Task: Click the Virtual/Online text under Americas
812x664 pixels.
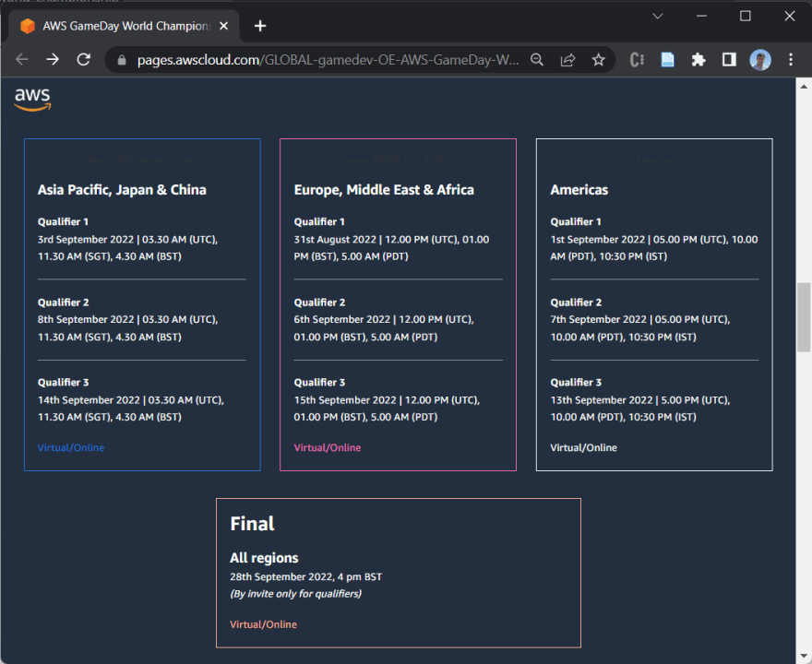Action: pos(583,447)
